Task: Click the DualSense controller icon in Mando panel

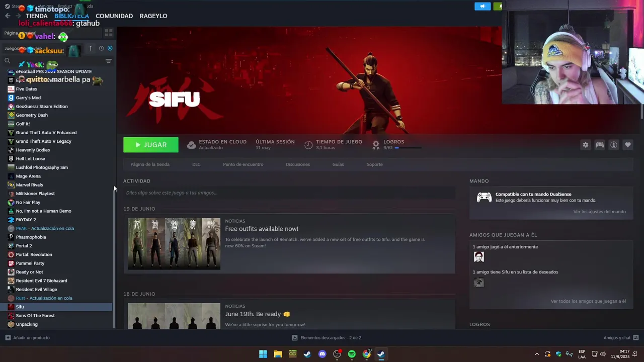Action: click(484, 197)
